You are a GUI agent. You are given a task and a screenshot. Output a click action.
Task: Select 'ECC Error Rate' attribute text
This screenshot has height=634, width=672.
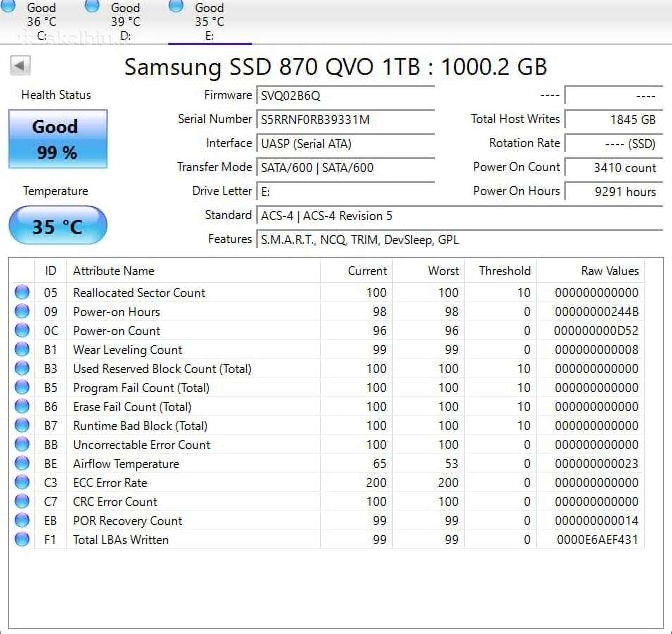[110, 483]
